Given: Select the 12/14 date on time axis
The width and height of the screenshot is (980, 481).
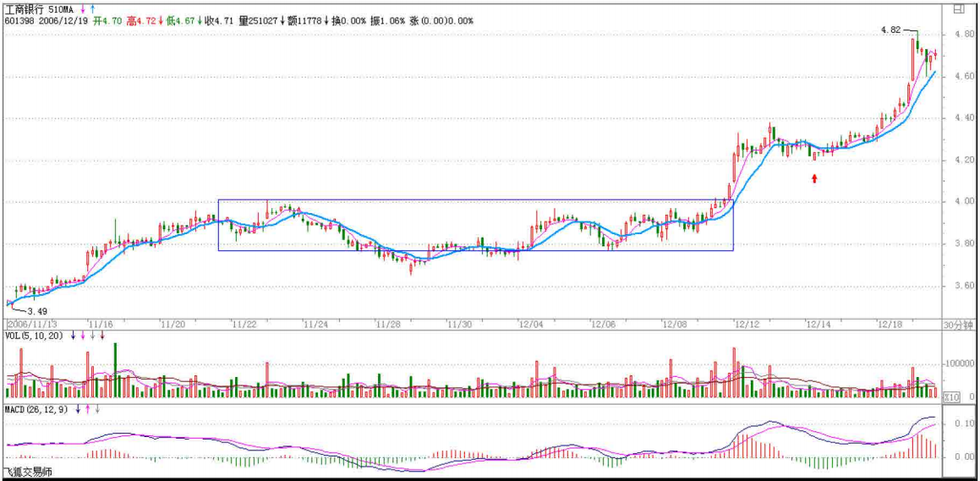Looking at the screenshot, I should point(819,325).
